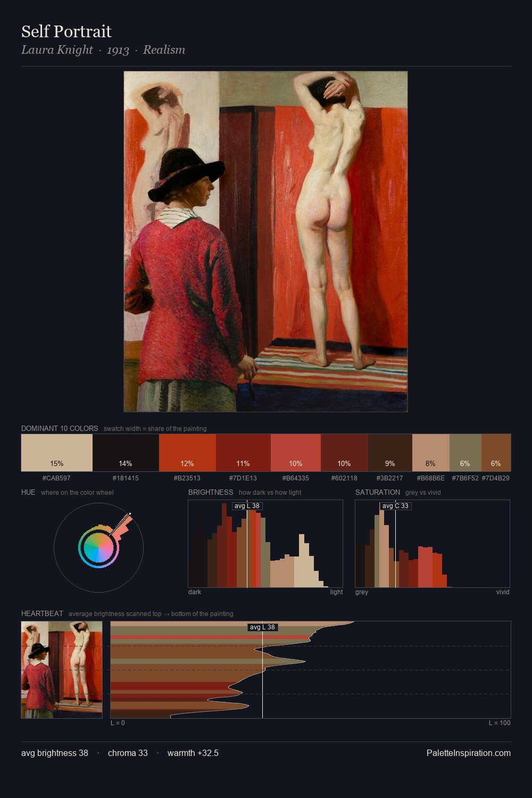532x798 pixels.
Task: Click the hex code text '#B64335'
Action: pyautogui.click(x=296, y=478)
